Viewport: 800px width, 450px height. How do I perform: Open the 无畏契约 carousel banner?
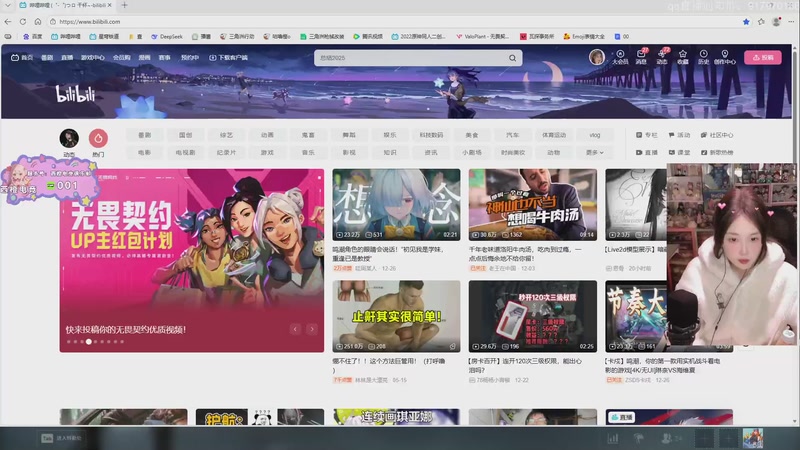(x=192, y=260)
